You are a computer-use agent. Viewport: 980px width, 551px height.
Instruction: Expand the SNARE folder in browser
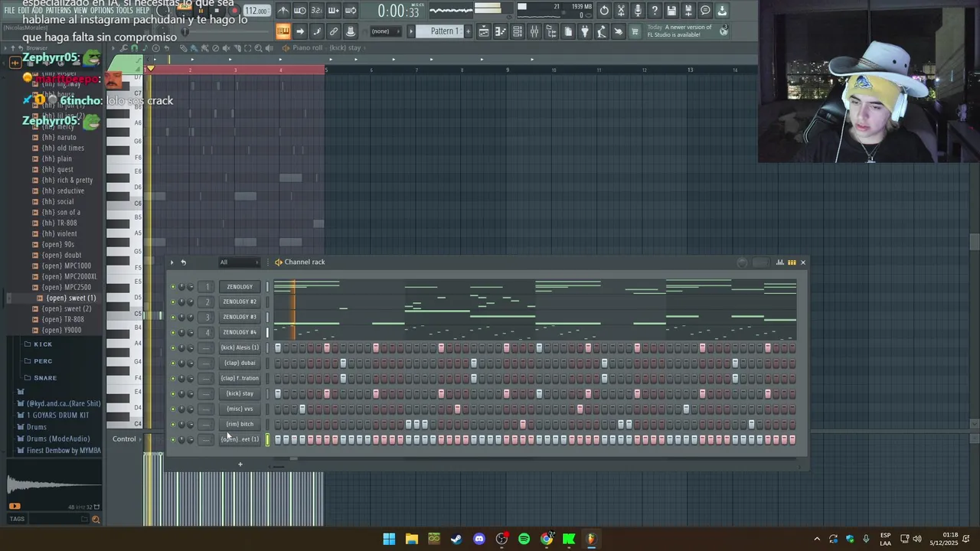pos(45,378)
